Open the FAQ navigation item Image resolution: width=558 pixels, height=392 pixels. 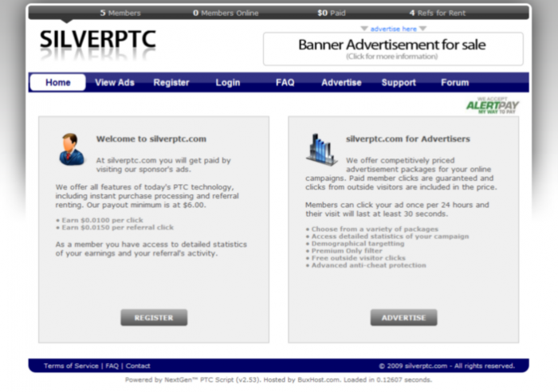285,83
